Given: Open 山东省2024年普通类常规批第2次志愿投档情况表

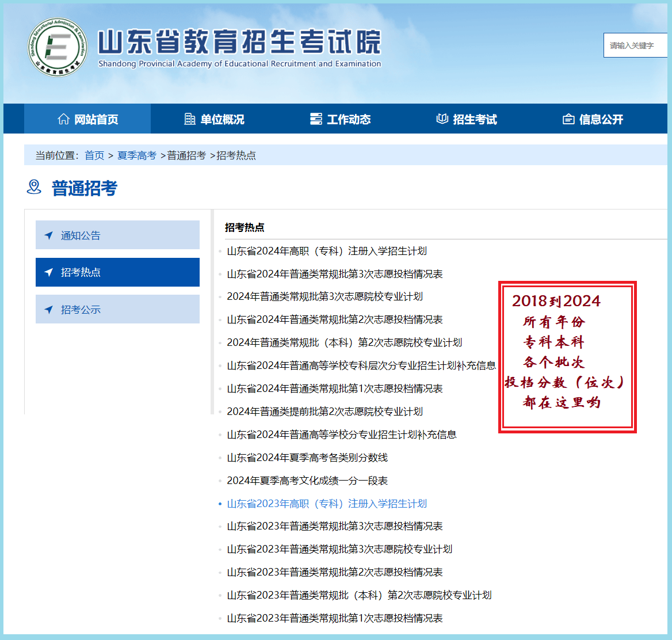Looking at the screenshot, I should pyautogui.click(x=335, y=319).
